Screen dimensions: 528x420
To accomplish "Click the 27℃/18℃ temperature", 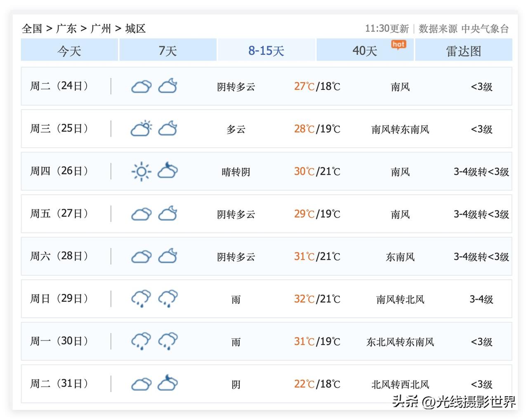I will tap(317, 87).
